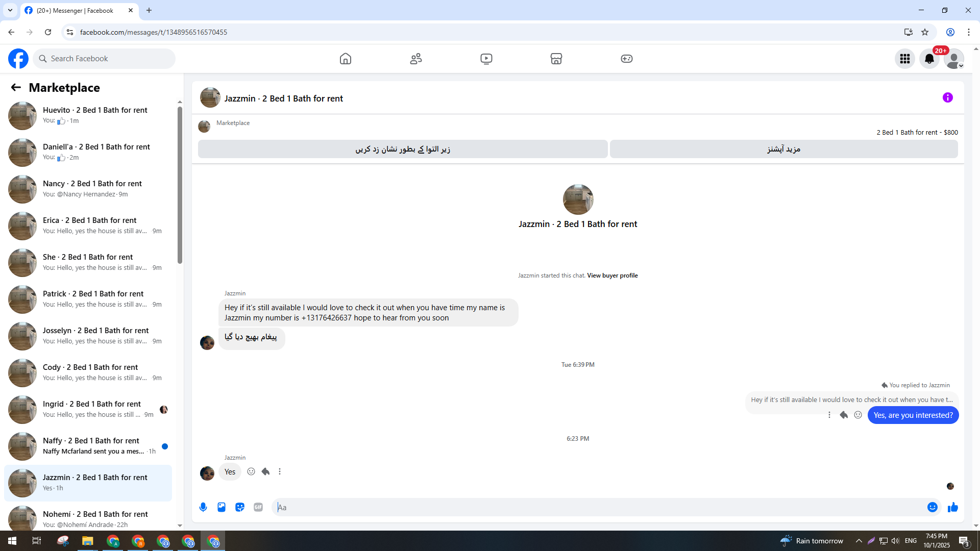Open Nancy conversation in list
This screenshot has height=551, width=980.
point(88,189)
